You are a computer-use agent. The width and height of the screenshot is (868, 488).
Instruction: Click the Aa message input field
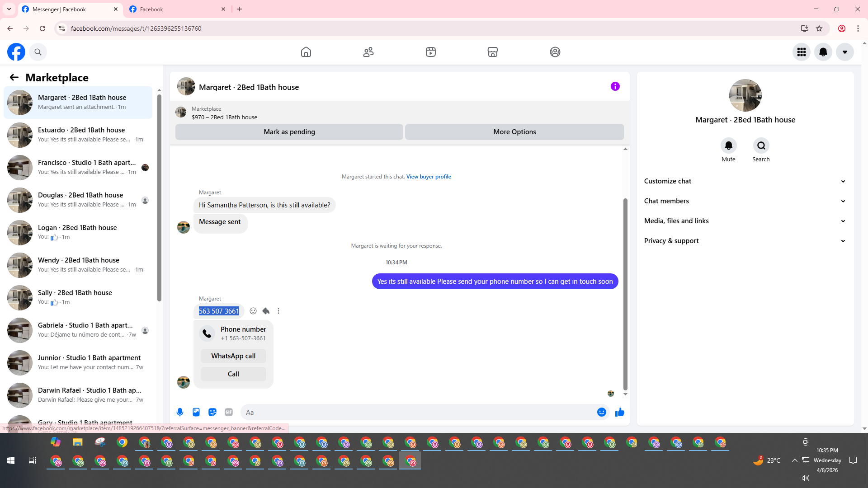416,412
